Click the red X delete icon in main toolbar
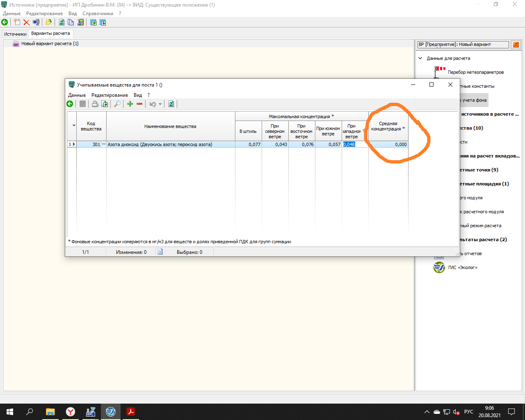This screenshot has width=525, height=420. pyautogui.click(x=26, y=23)
